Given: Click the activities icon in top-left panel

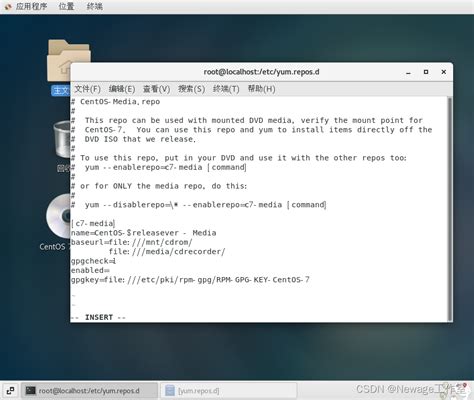Looking at the screenshot, I should [8, 6].
